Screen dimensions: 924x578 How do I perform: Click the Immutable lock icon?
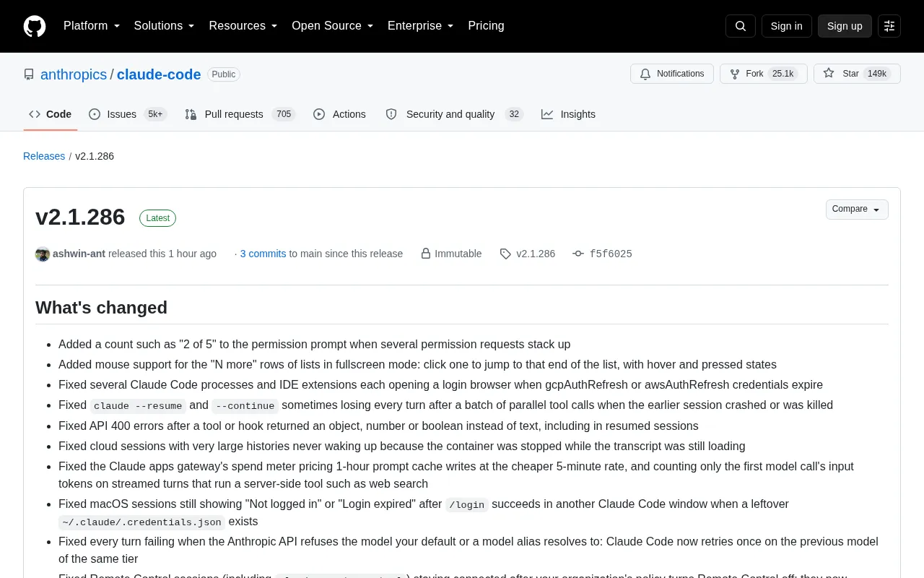pos(426,254)
